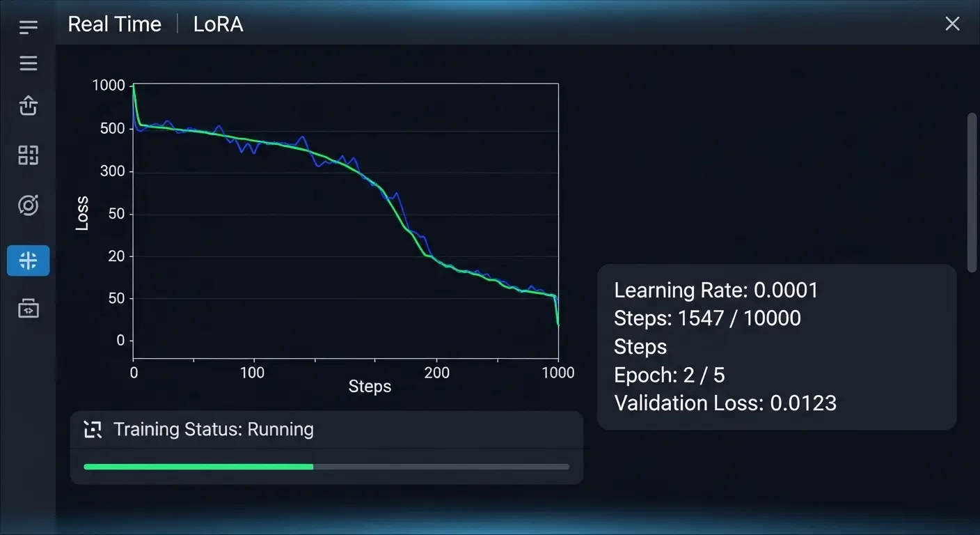Click the upload/export icon in the sidebar

click(x=28, y=105)
